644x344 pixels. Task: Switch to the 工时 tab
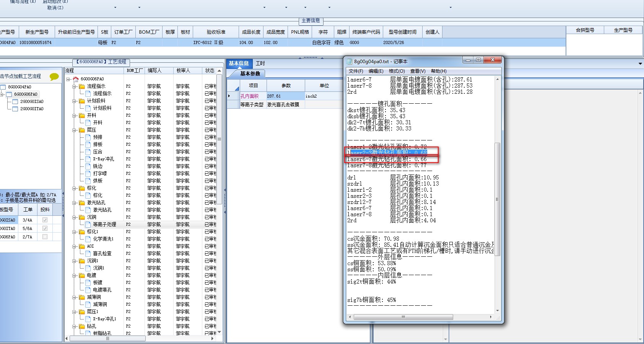point(260,64)
